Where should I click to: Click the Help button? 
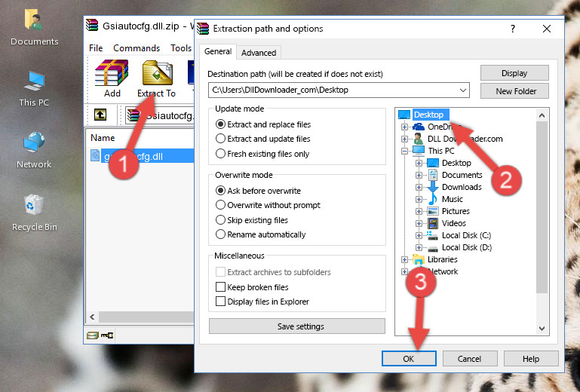531,358
